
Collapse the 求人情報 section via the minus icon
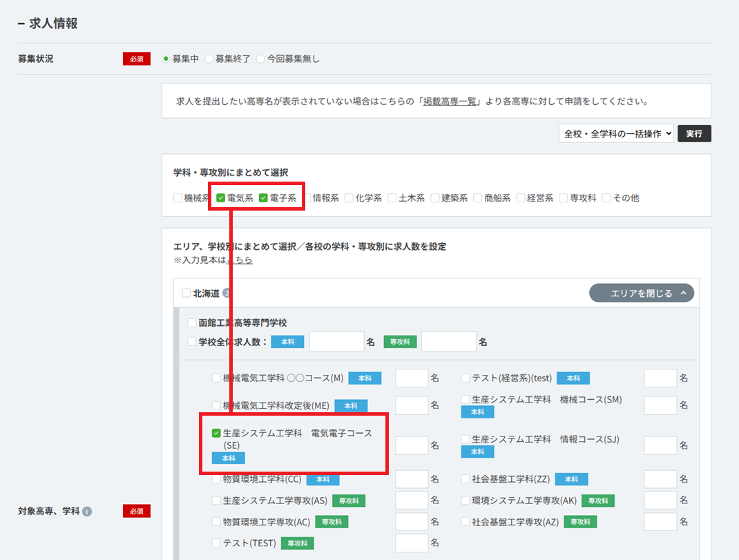pyautogui.click(x=21, y=23)
